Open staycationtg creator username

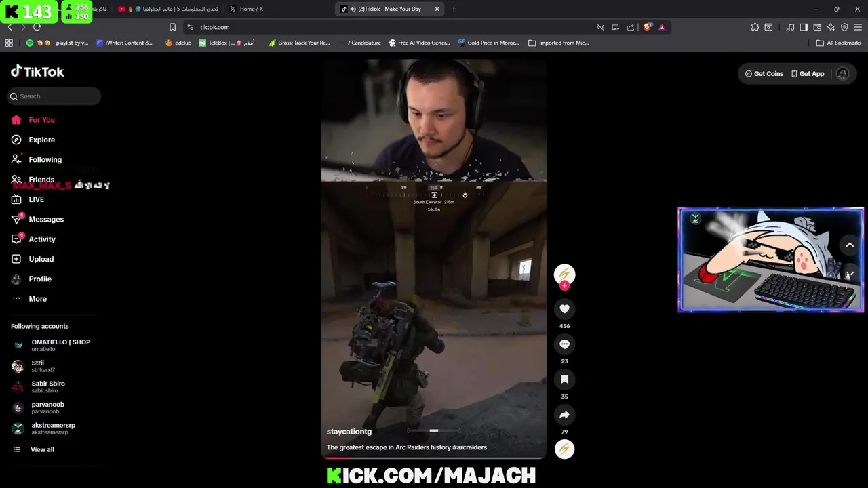pyautogui.click(x=349, y=432)
